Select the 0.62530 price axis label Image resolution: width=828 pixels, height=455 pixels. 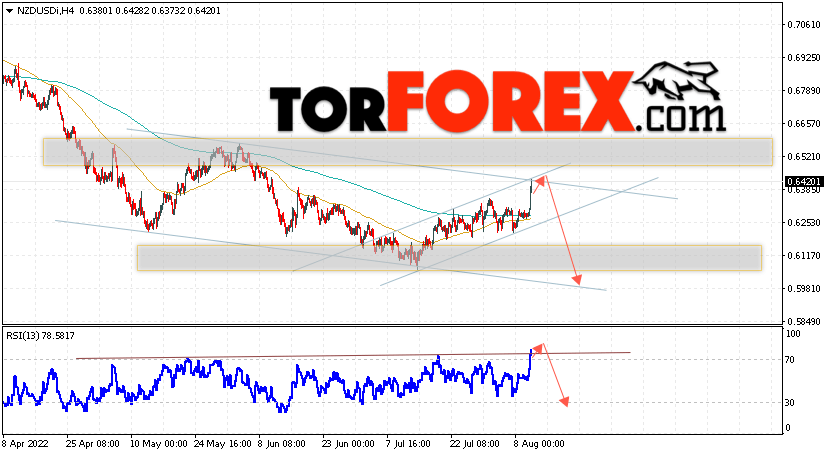(x=804, y=223)
